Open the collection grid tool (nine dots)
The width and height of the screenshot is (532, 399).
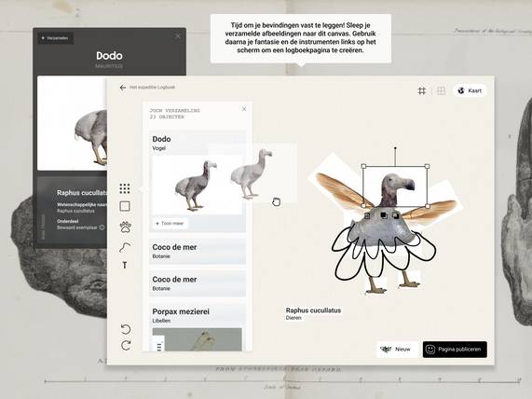(125, 188)
